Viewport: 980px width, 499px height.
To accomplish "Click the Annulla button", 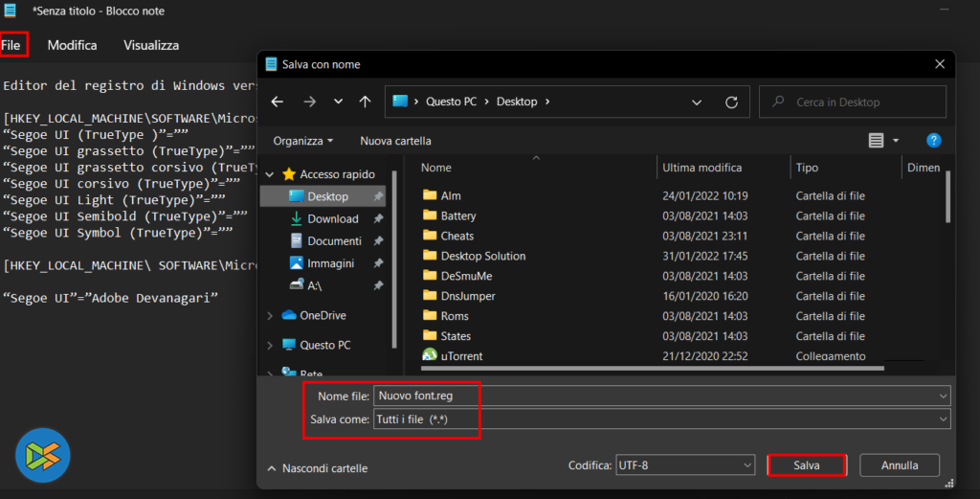I will 899,465.
